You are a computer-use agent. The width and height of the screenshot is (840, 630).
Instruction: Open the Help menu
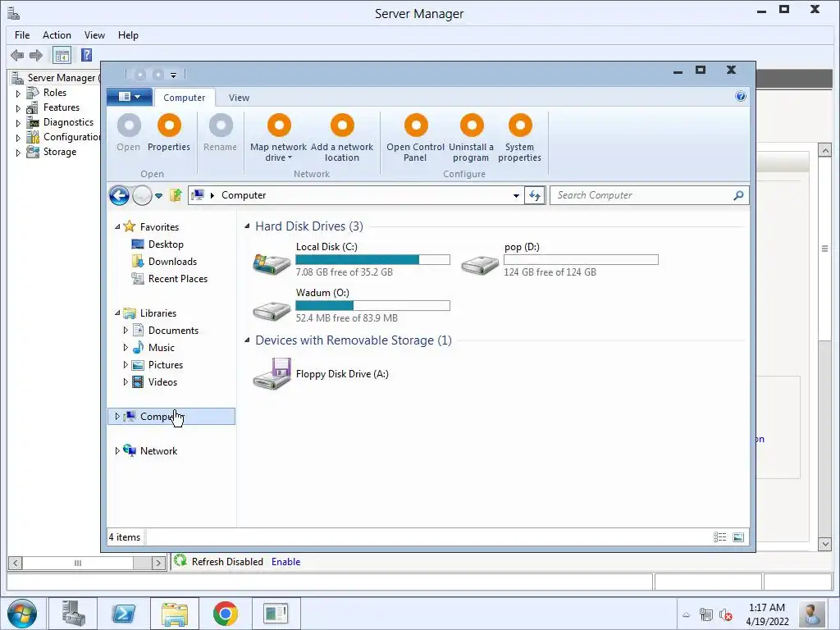pyautogui.click(x=128, y=34)
